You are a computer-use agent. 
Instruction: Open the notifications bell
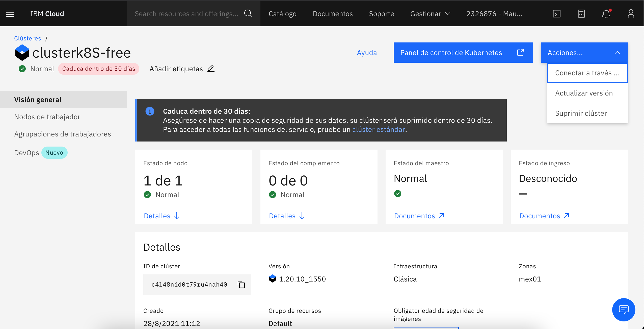tap(606, 14)
